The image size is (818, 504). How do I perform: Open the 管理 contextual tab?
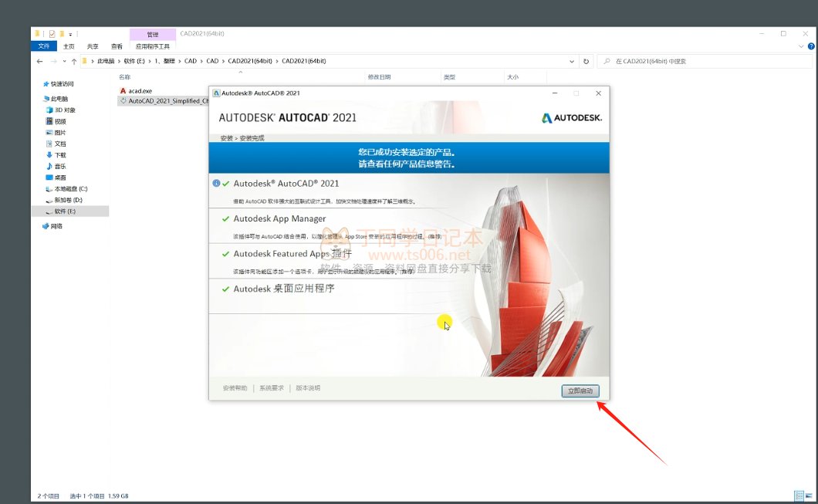tap(152, 35)
